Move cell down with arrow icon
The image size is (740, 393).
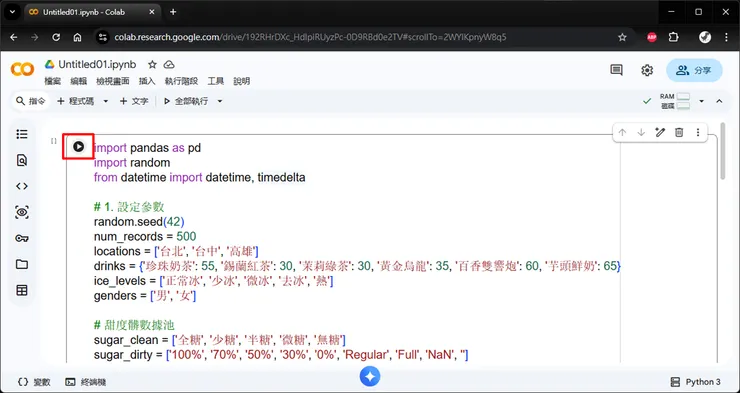coord(641,133)
